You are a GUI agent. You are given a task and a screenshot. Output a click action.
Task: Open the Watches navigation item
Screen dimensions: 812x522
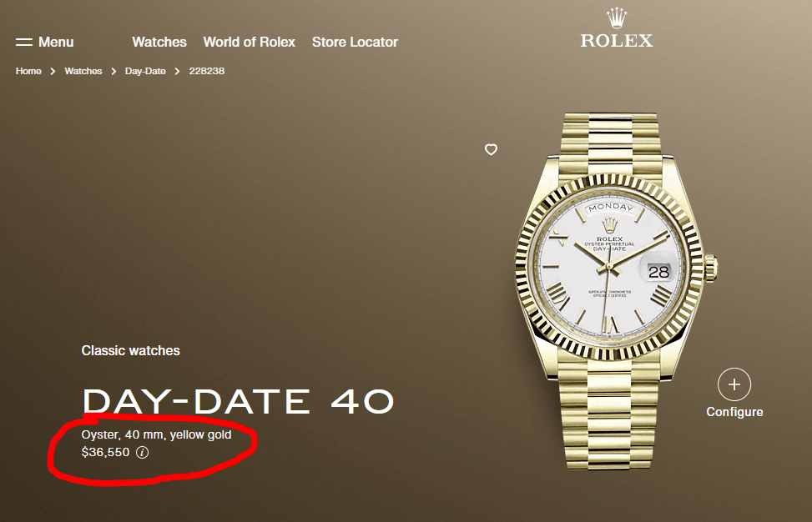click(159, 42)
